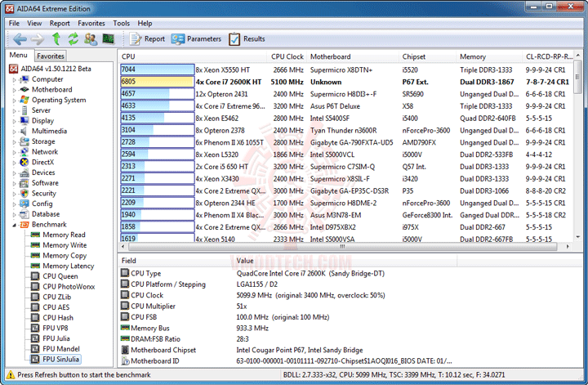Open the Tools menu
The width and height of the screenshot is (588, 385).
(x=121, y=23)
